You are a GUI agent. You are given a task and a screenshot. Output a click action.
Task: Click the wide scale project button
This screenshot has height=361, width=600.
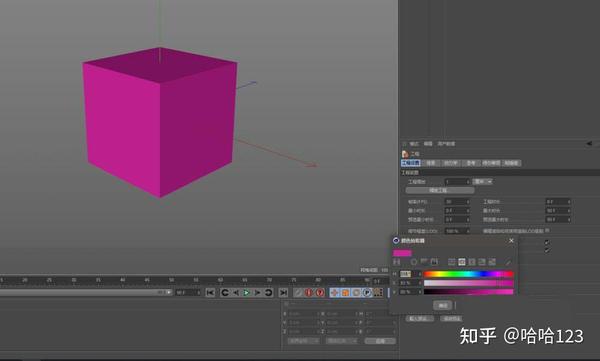pos(440,190)
